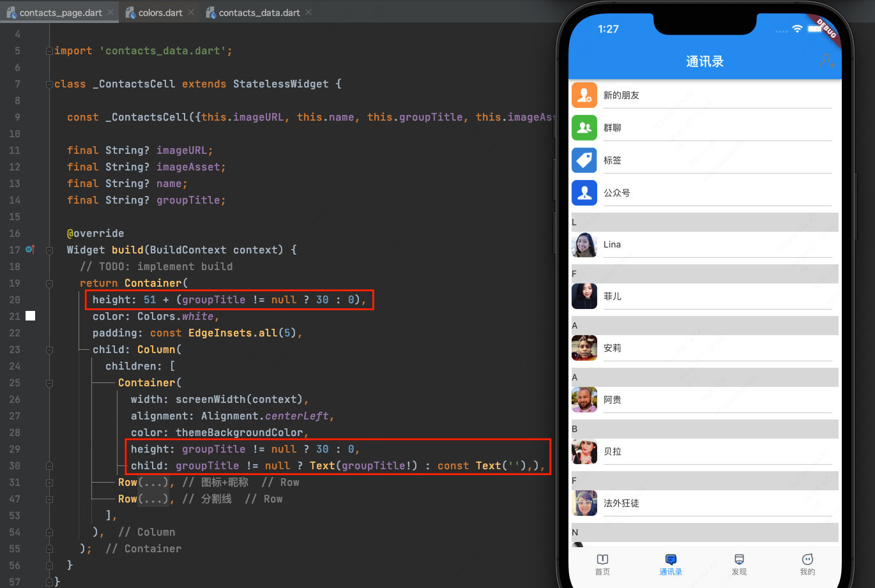Click the imageAsset field on line 12
The height and width of the screenshot is (588, 875).
point(188,167)
